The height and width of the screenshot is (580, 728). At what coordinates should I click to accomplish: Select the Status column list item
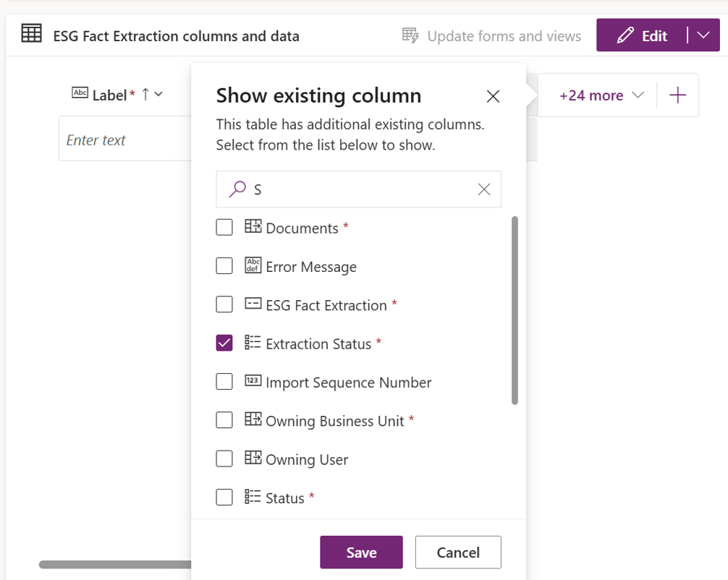(x=285, y=498)
